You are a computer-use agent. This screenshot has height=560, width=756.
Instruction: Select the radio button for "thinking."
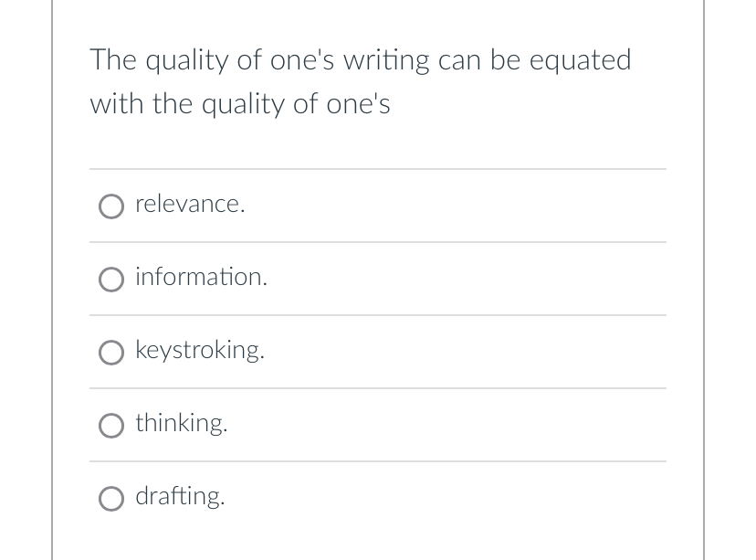click(x=110, y=426)
